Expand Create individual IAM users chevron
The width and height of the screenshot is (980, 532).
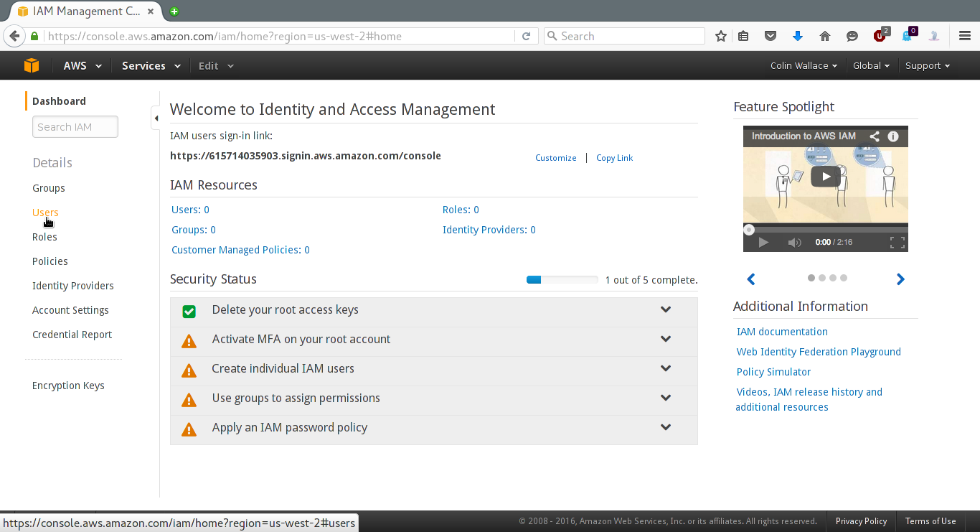tap(666, 368)
